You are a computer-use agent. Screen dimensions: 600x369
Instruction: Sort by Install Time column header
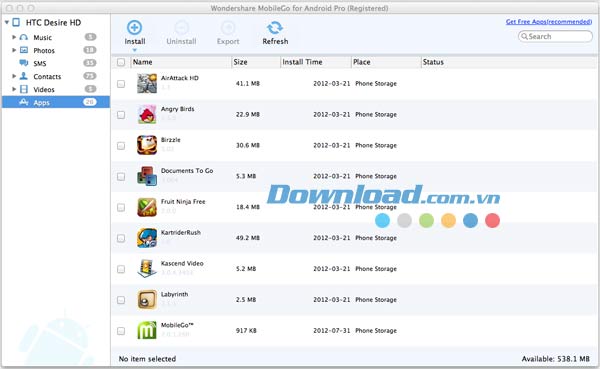click(316, 62)
